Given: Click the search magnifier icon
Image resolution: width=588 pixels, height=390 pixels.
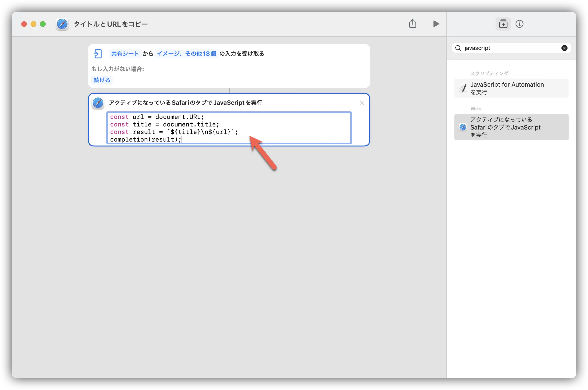Looking at the screenshot, I should [458, 48].
